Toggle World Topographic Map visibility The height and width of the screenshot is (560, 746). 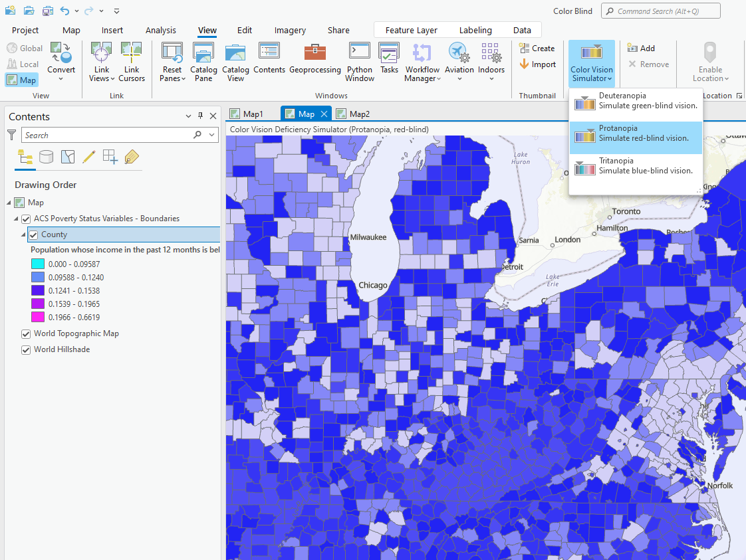point(26,334)
